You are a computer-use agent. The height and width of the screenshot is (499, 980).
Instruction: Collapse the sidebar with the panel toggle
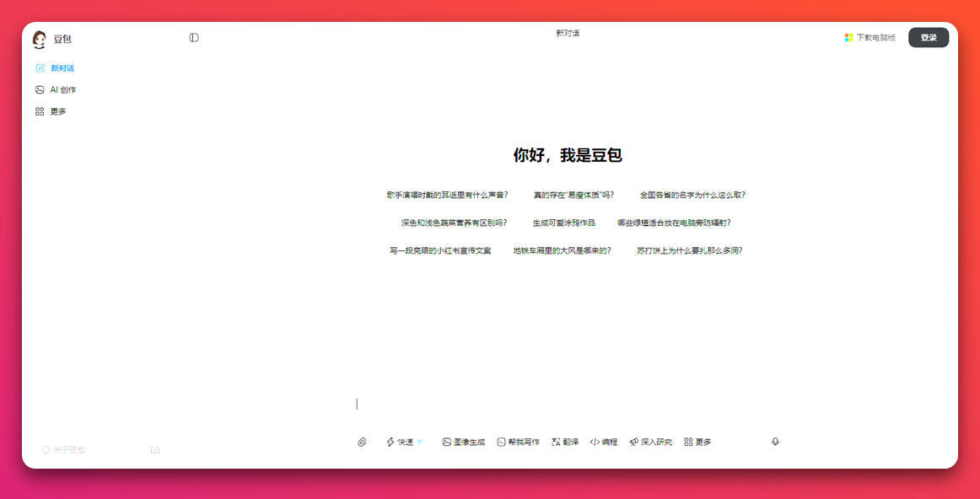click(x=194, y=37)
